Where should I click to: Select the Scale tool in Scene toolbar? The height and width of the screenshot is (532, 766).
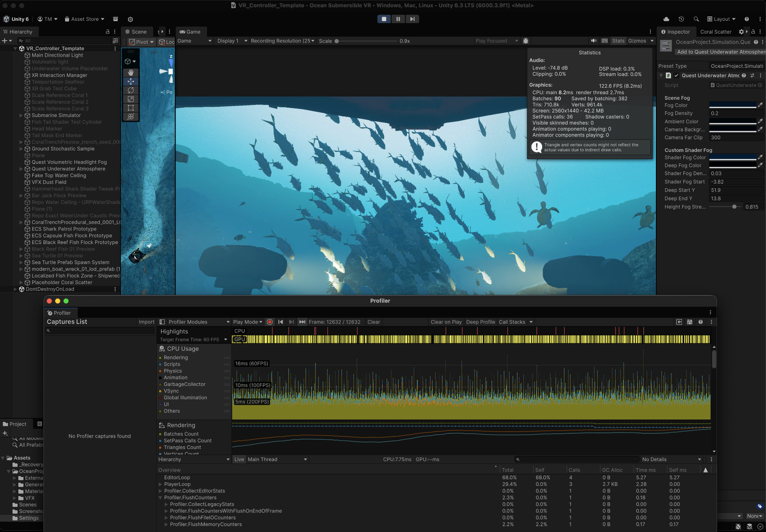pyautogui.click(x=130, y=99)
